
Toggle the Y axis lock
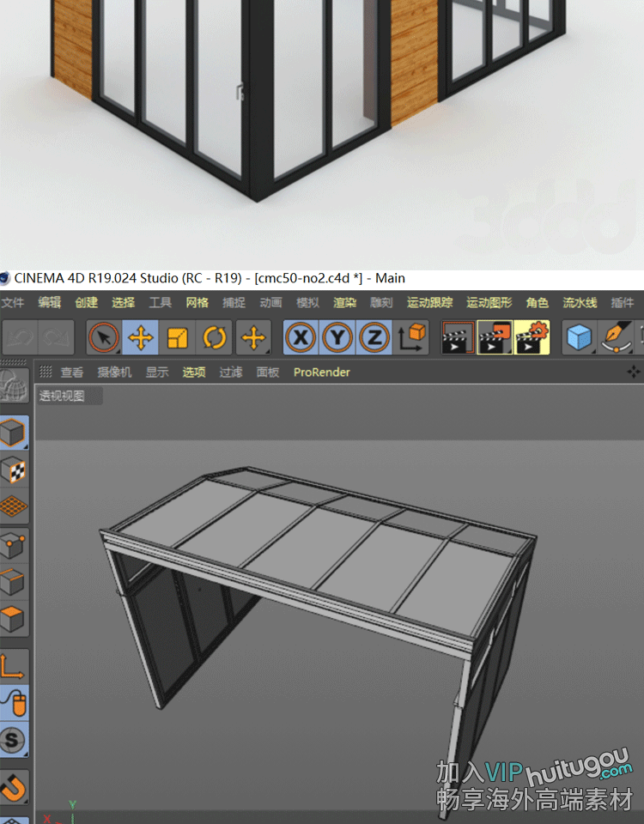pos(337,337)
